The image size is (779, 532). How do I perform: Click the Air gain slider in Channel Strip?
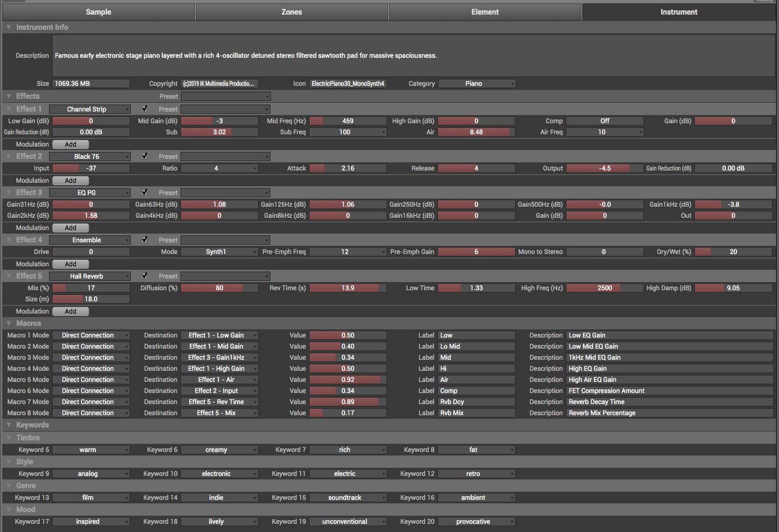tap(476, 132)
